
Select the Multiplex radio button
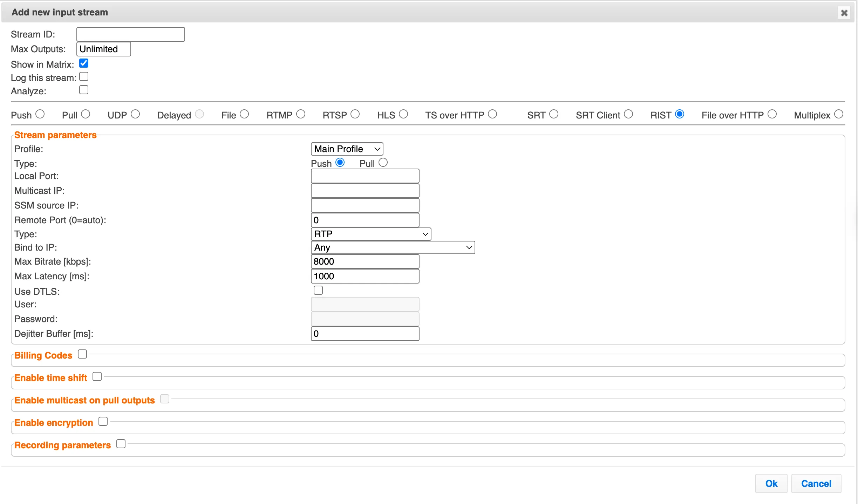[839, 114]
